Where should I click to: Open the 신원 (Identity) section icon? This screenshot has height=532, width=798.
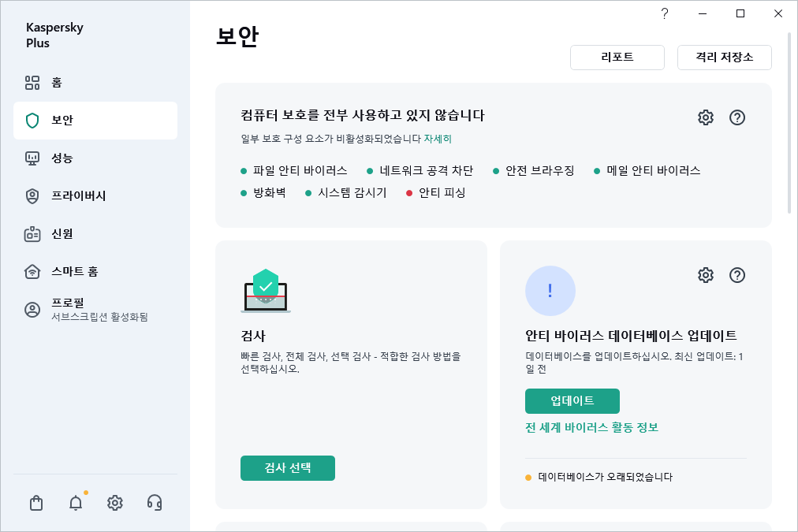(x=32, y=233)
